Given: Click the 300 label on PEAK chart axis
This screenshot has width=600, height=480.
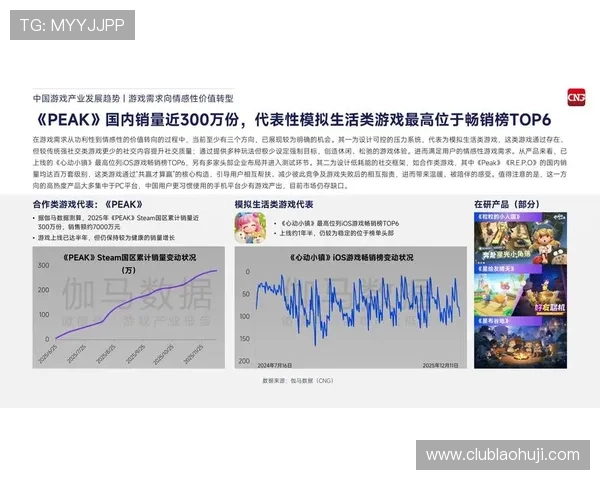Looking at the screenshot, I should (x=44, y=265).
